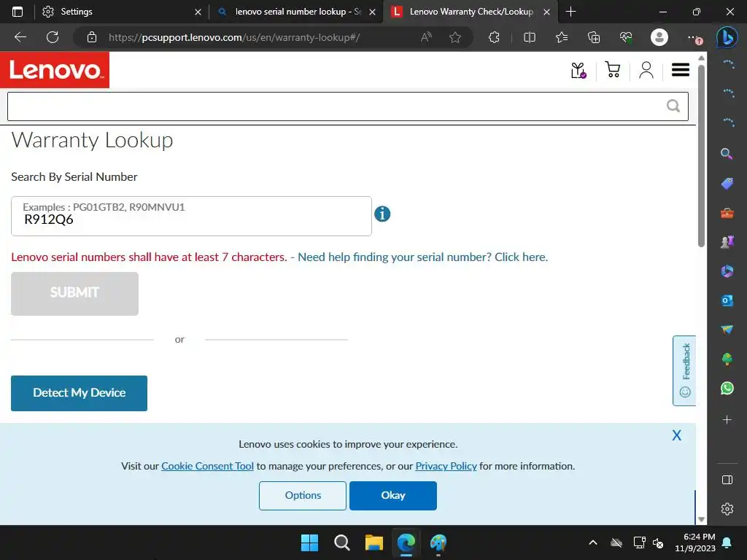View site information lock icon
Screen dimensions: 747x560
click(x=92, y=37)
